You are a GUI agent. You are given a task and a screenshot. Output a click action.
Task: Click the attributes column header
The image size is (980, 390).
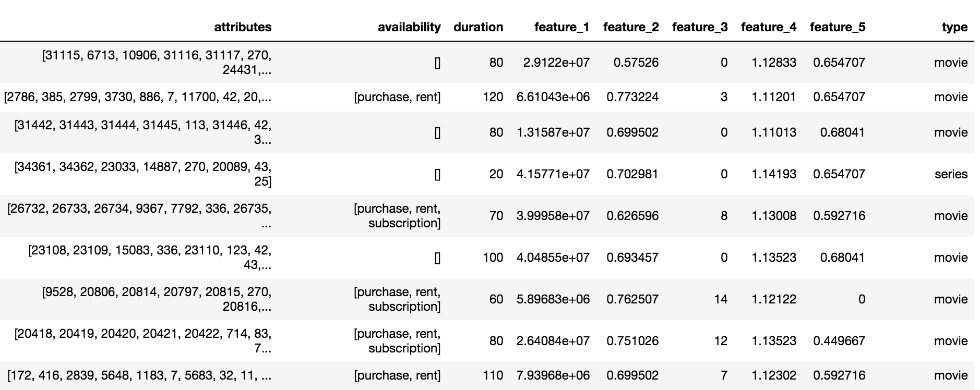point(243,27)
